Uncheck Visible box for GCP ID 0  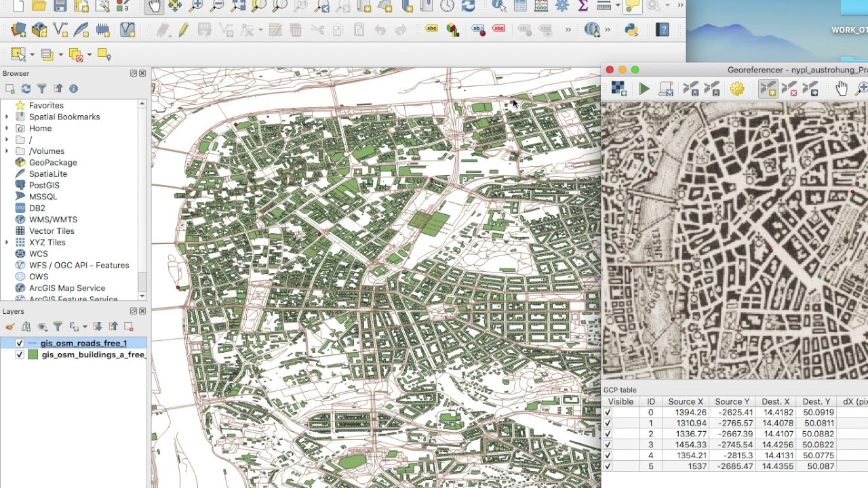(608, 413)
